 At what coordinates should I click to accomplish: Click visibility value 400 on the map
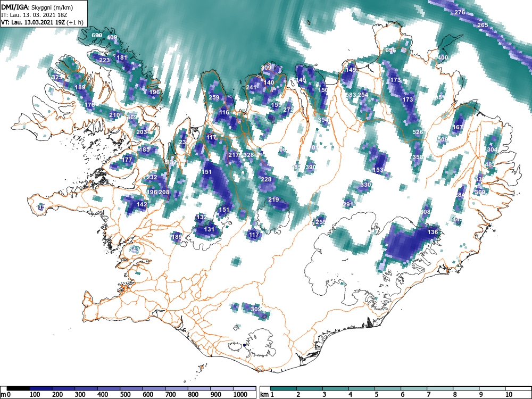click(x=443, y=57)
